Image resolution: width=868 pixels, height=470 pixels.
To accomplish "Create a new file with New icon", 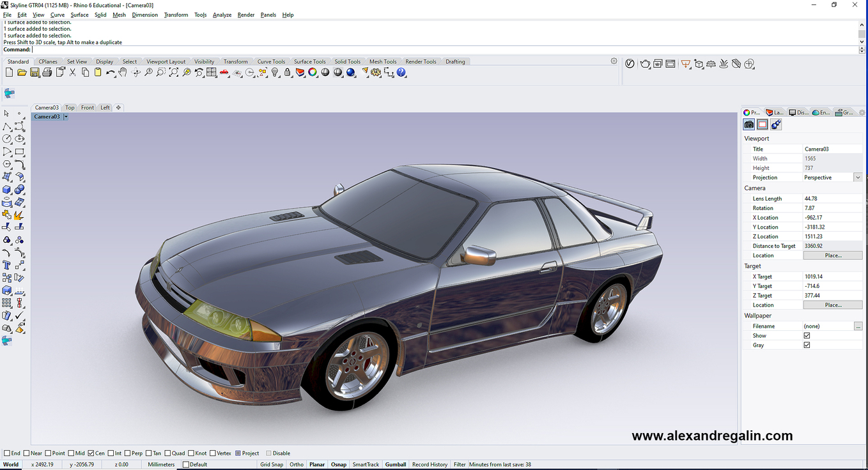I will click(9, 73).
